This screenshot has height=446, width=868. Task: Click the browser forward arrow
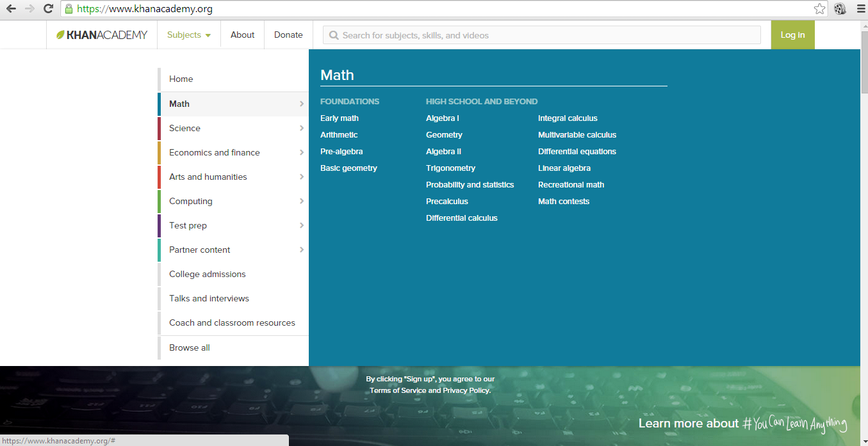click(x=29, y=9)
